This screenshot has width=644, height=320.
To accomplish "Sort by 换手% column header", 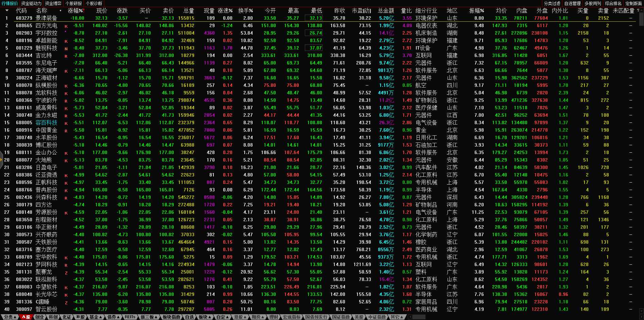I will coord(245,11).
